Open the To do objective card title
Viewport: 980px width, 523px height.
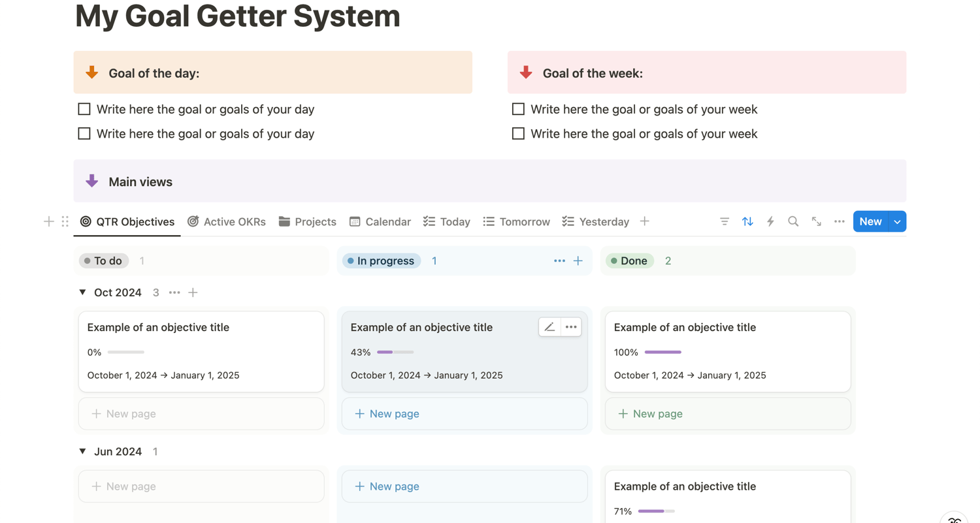pyautogui.click(x=158, y=327)
